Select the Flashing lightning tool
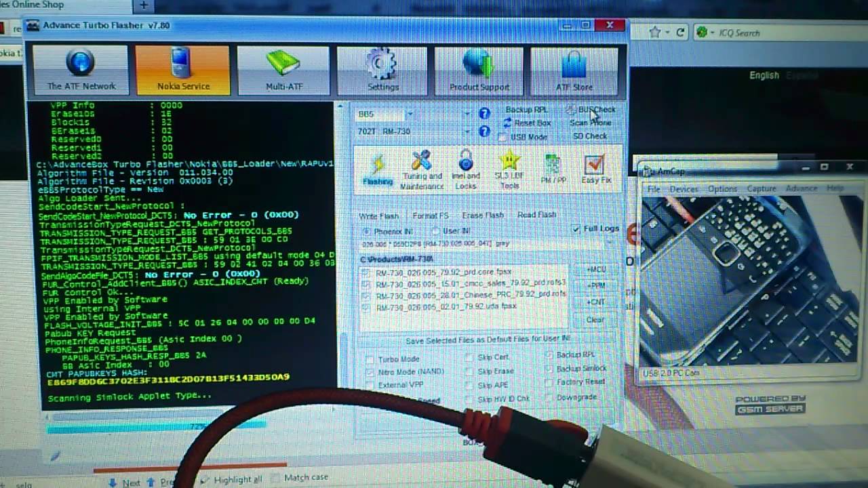This screenshot has width=868, height=488. pyautogui.click(x=378, y=169)
